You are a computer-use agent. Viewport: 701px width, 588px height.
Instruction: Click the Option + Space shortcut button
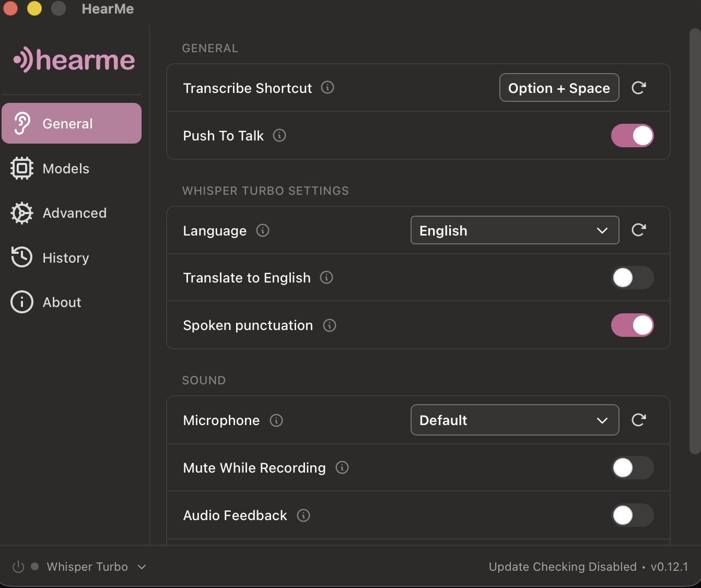point(559,88)
